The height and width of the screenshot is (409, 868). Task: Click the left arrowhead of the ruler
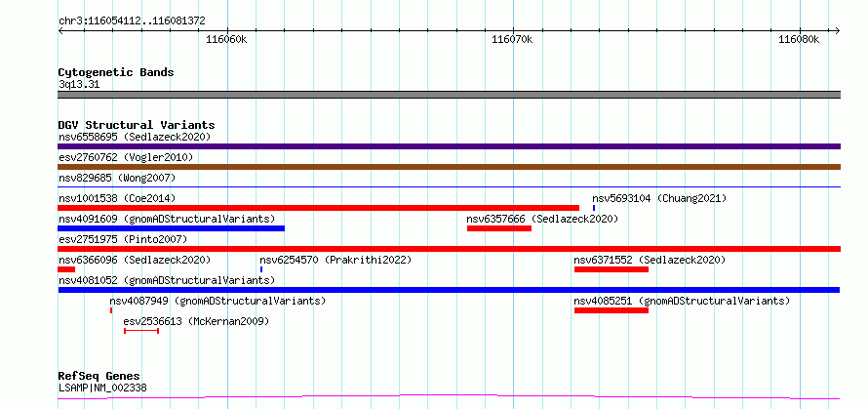click(60, 30)
